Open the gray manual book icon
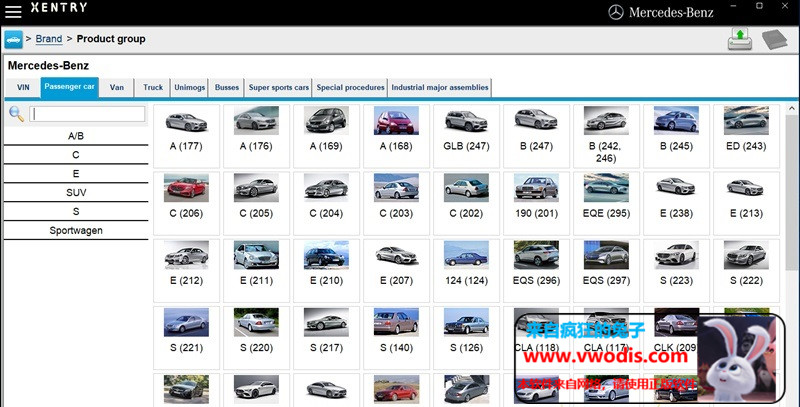The height and width of the screenshot is (407, 800). 774,39
